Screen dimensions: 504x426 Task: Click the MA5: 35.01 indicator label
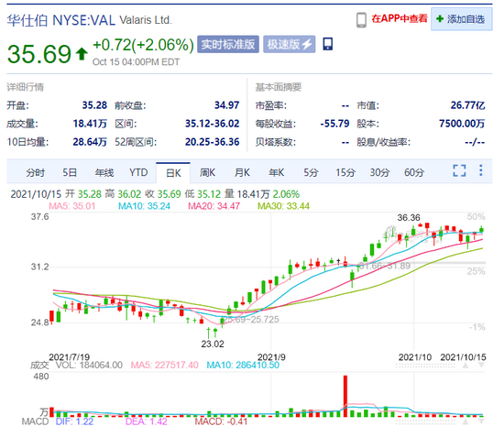point(72,206)
